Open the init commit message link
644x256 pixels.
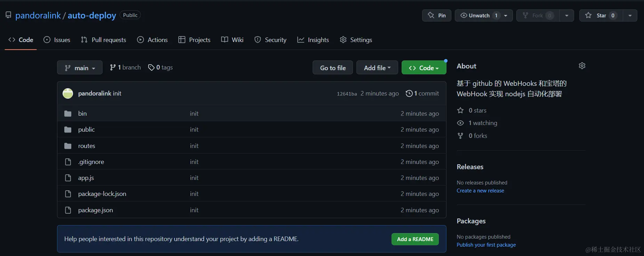point(117,93)
